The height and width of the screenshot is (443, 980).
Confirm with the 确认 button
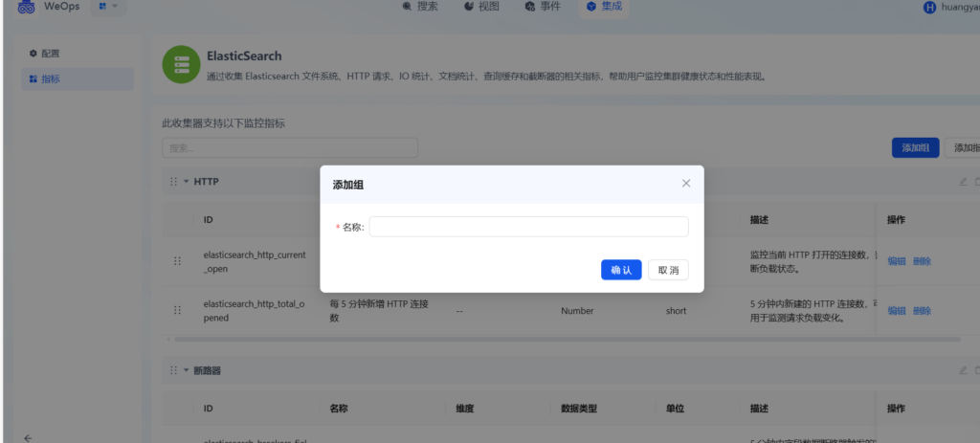pos(621,270)
